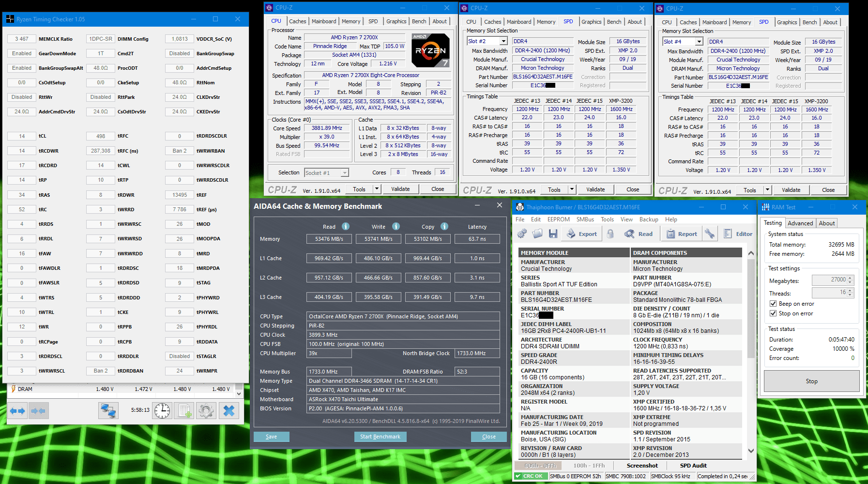Screen dimensions: 868x484
Task: Click the gears icon in Thaiphoon Burner toolbar
Action: [x=522, y=234]
